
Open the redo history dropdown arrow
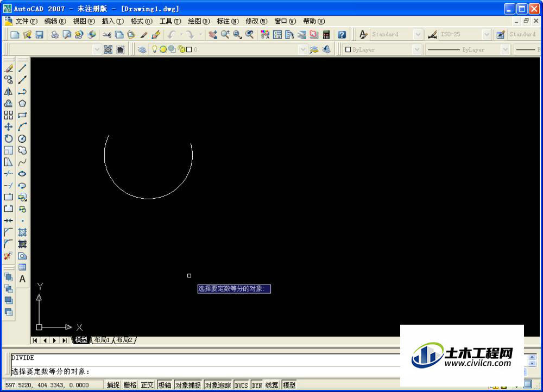[x=200, y=34]
